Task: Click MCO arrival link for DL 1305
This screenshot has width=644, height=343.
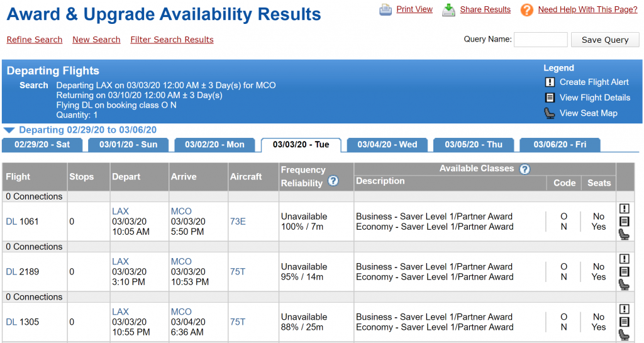Action: (181, 312)
